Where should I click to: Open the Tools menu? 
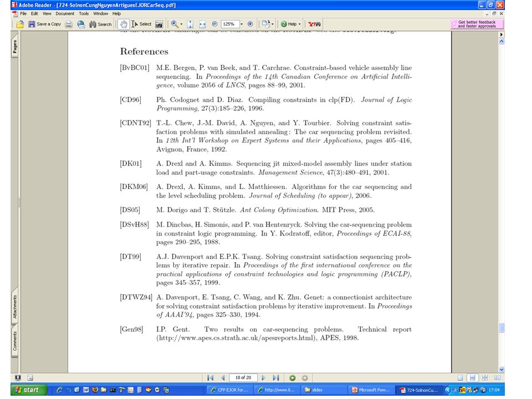[x=84, y=13]
